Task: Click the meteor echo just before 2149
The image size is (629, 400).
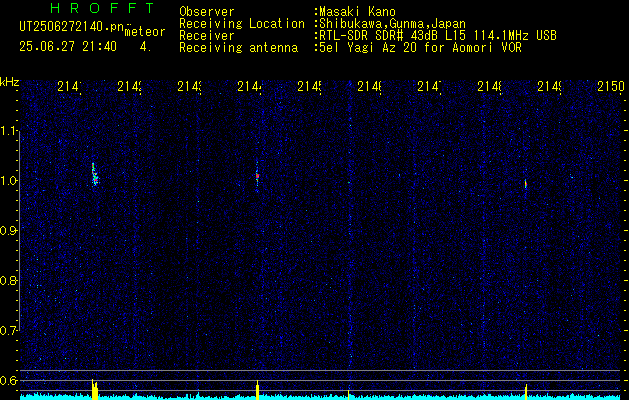Action: coord(526,184)
